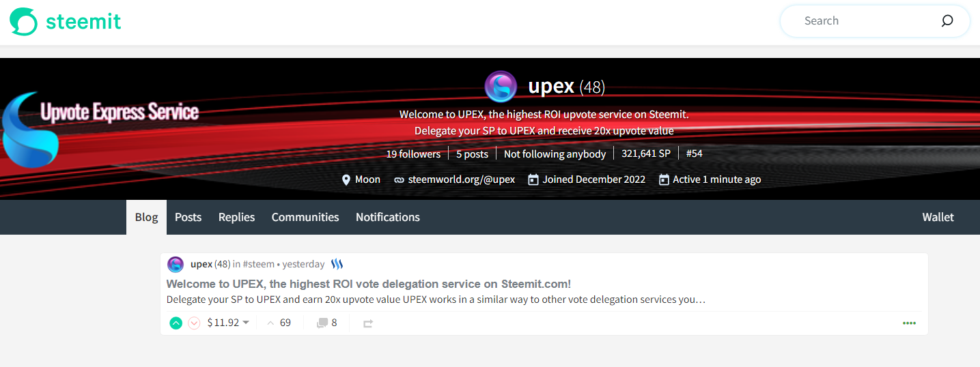The width and height of the screenshot is (980, 367).
Task: Click the upex author name in post
Action: point(201,264)
